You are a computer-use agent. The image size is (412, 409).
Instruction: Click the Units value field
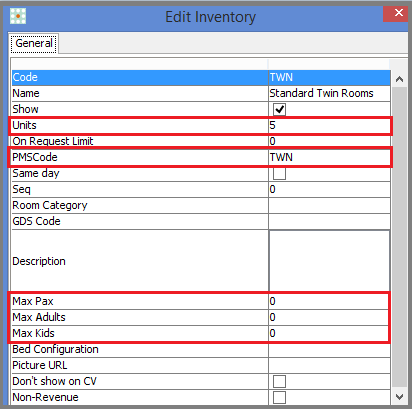click(329, 125)
